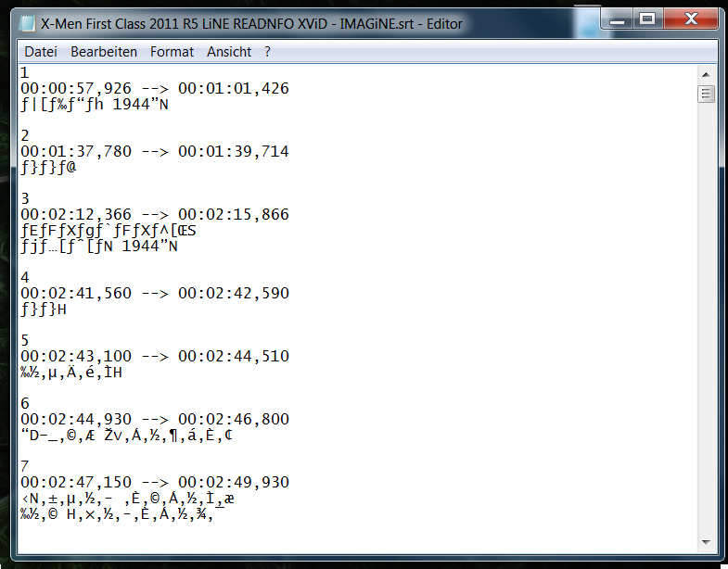Screen dimensions: 728x569
Task: Close the Editor window
Action: tap(691, 19)
